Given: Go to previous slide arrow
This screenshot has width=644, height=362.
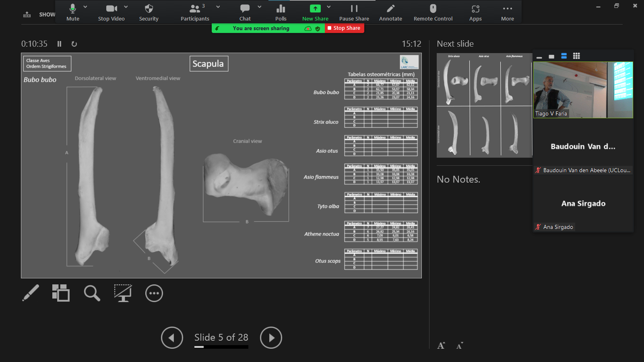Looking at the screenshot, I should click(x=172, y=338).
